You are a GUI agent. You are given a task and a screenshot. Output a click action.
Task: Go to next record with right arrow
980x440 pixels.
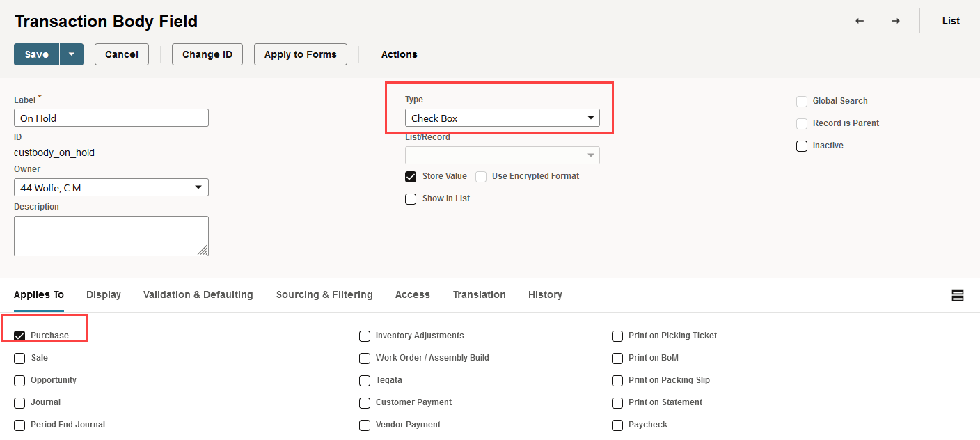[896, 21]
